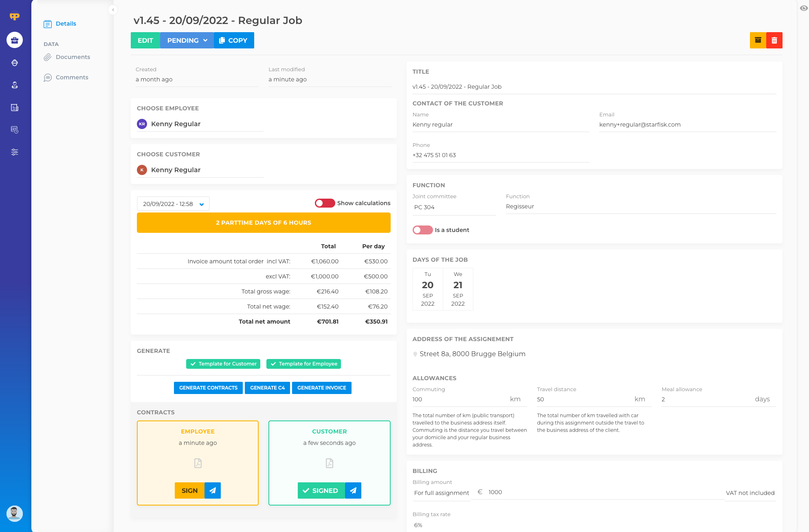
Task: Open the sliders settings icon in sidebar
Action: pyautogui.click(x=15, y=152)
